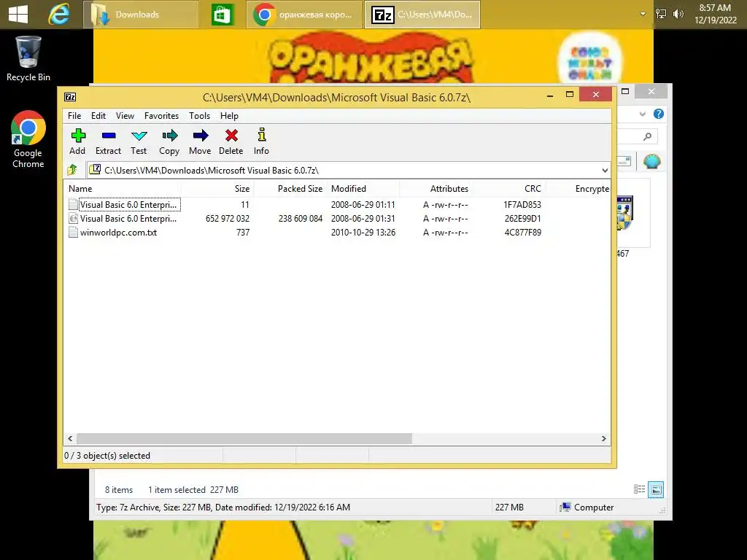The width and height of the screenshot is (747, 560).
Task: Click scrollbar left arrow
Action: (x=70, y=438)
